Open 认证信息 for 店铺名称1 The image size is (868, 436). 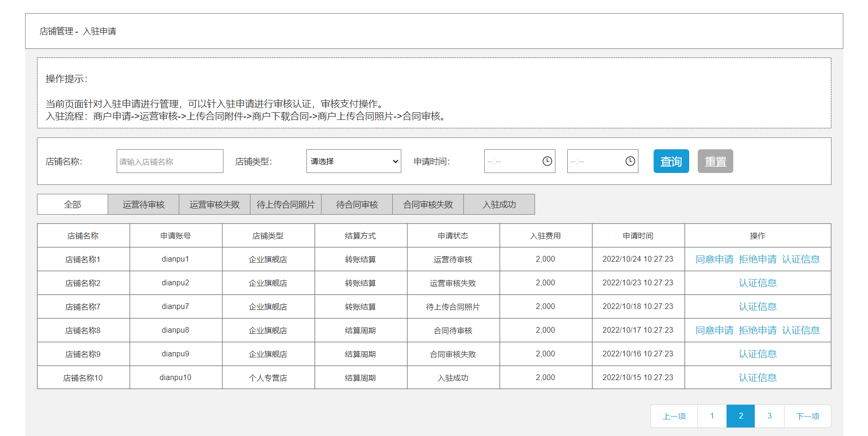[801, 259]
